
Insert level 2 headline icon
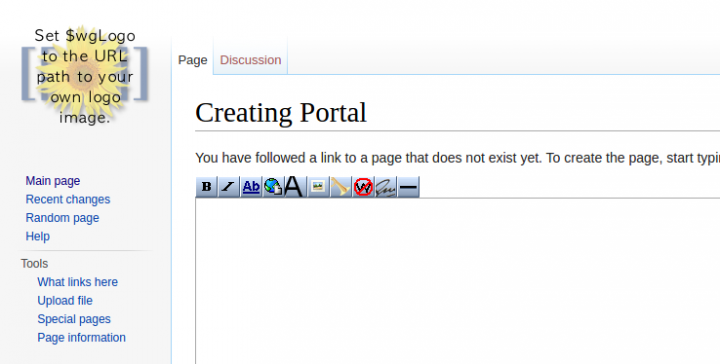(293, 187)
